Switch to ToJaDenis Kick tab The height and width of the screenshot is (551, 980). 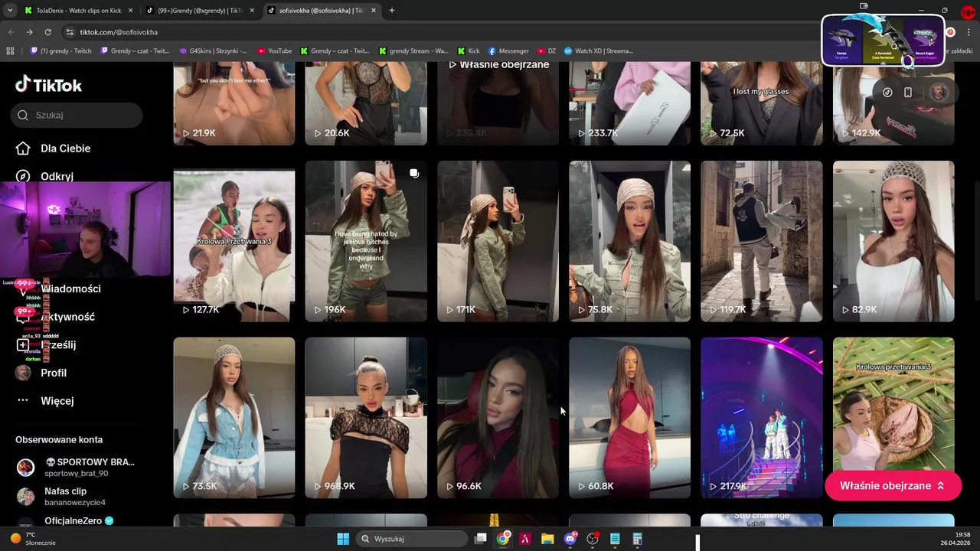pos(79,11)
